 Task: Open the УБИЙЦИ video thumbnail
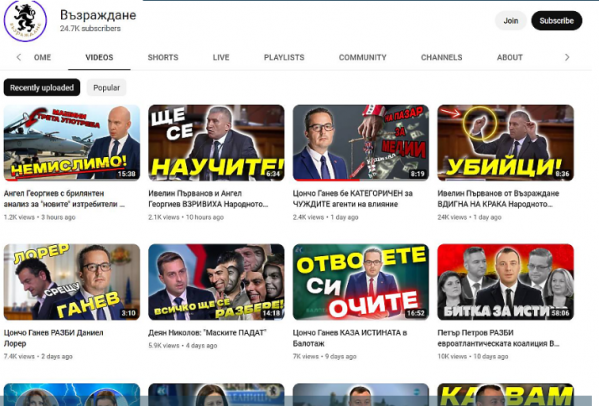point(505,142)
